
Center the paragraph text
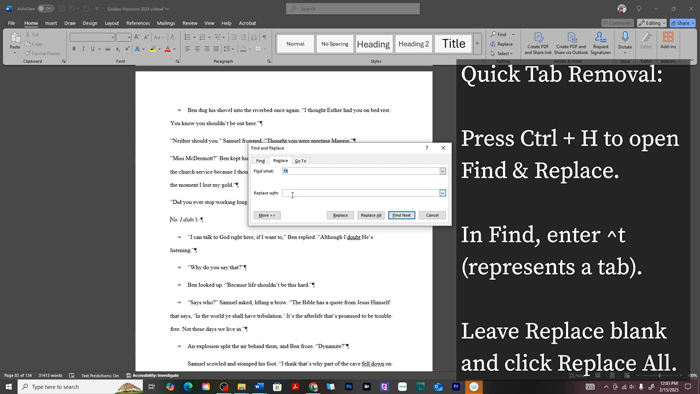click(x=197, y=49)
